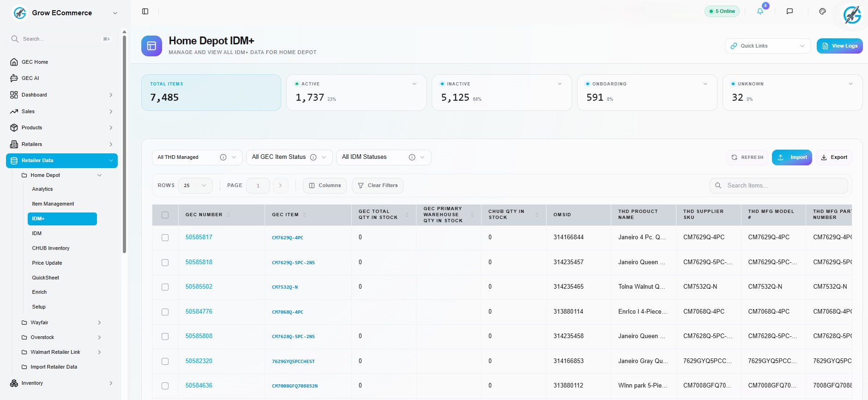Select the IDM sidebar item
Screen dimensions: 868x400
click(x=37, y=233)
